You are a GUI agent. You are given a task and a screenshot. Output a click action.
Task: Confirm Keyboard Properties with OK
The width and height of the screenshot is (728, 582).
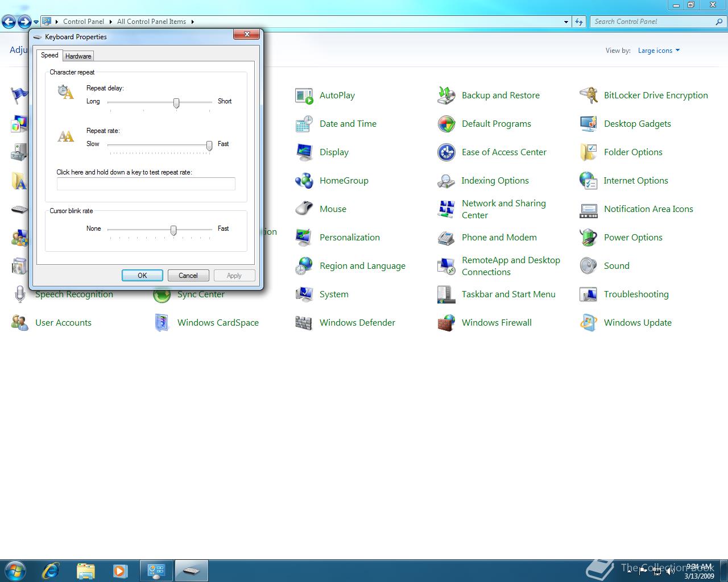coord(142,276)
